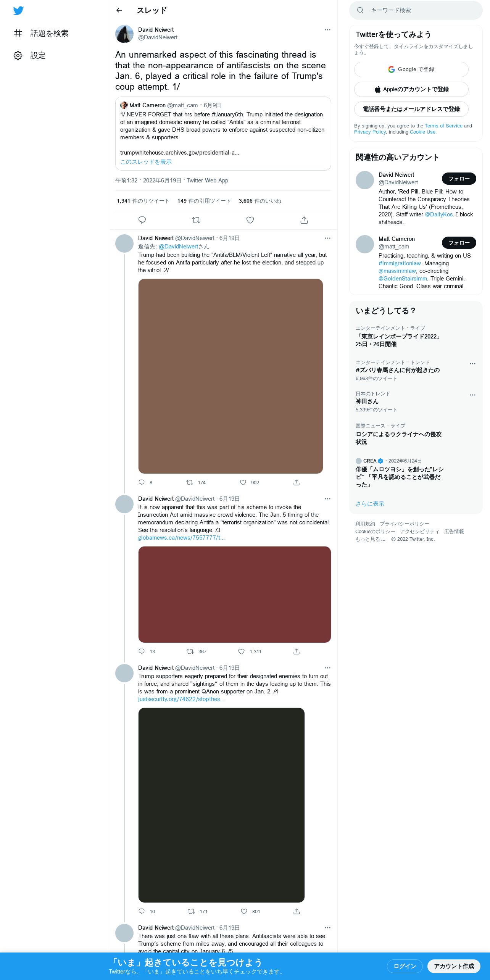Open more options on the main tweet
This screenshot has width=490, height=980.
[327, 30]
